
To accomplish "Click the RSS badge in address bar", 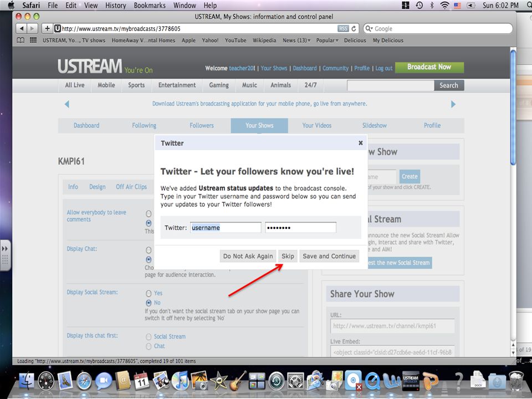I will pyautogui.click(x=343, y=28).
